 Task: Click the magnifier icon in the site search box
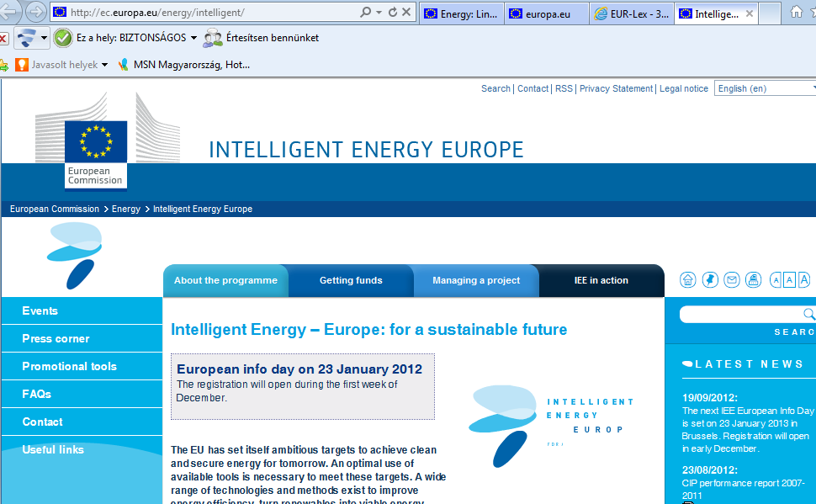[x=808, y=314]
